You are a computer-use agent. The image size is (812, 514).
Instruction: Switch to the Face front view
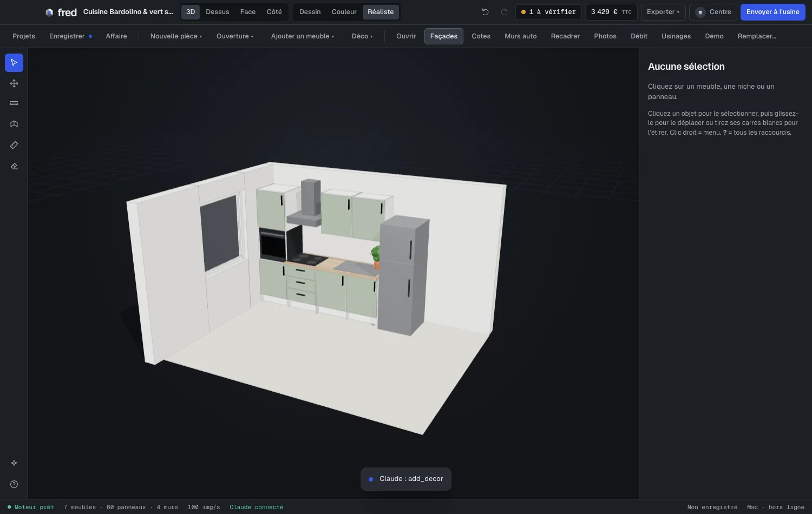tap(248, 12)
